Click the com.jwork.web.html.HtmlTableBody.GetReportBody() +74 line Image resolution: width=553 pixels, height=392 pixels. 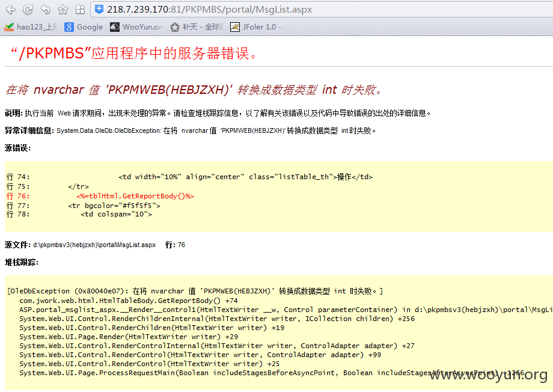[129, 301]
